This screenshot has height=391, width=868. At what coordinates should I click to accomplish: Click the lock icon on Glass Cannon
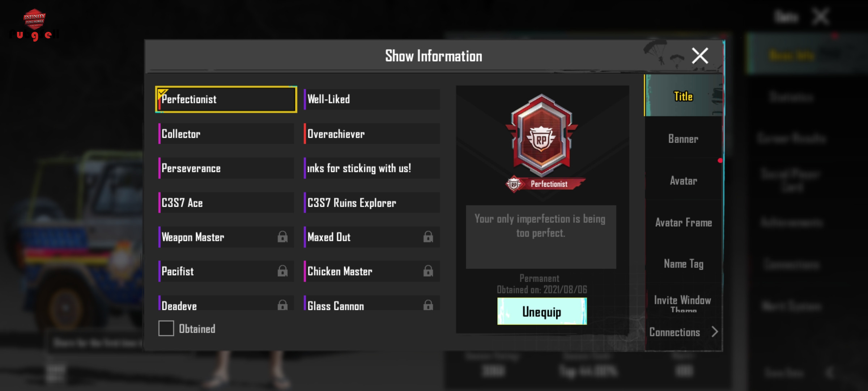tap(428, 305)
